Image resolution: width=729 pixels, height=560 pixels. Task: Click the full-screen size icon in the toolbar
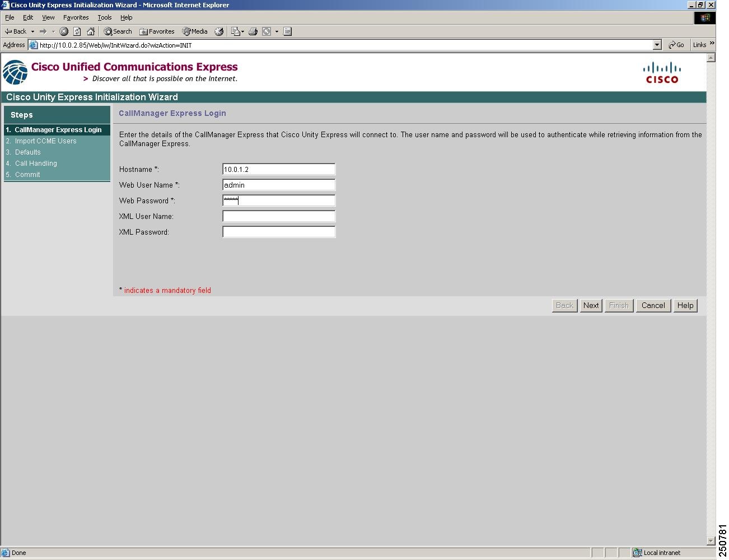coord(267,31)
